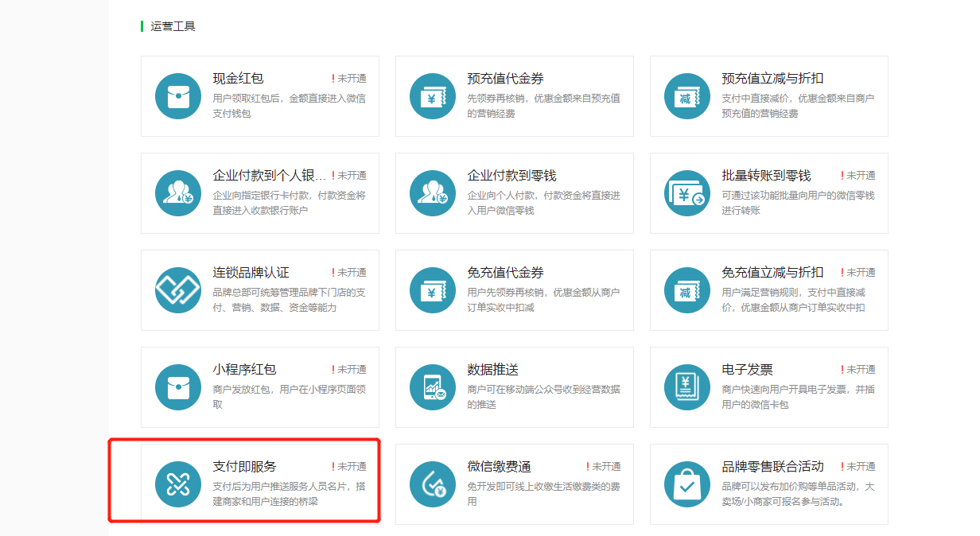Open the 现金红包 title link
980x536 pixels.
click(x=239, y=79)
